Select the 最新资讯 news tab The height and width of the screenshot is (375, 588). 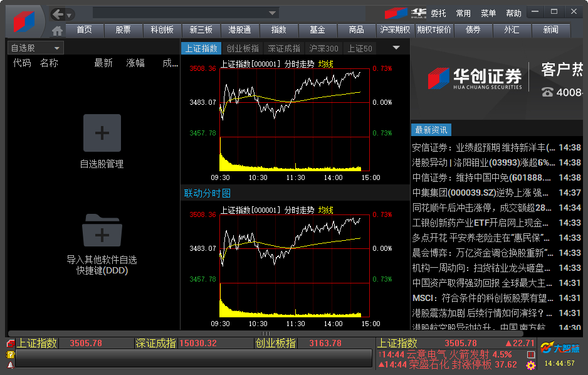tap(431, 130)
